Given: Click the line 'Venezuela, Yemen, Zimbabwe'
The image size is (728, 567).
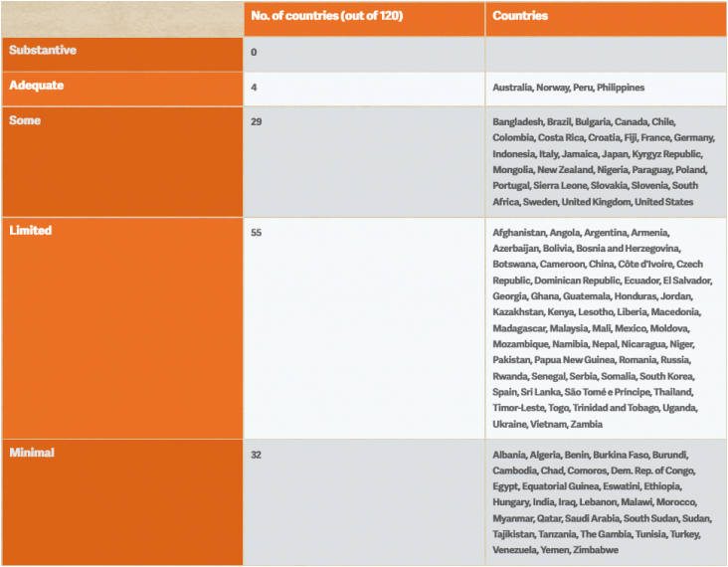Looking at the screenshot, I should point(555,550).
